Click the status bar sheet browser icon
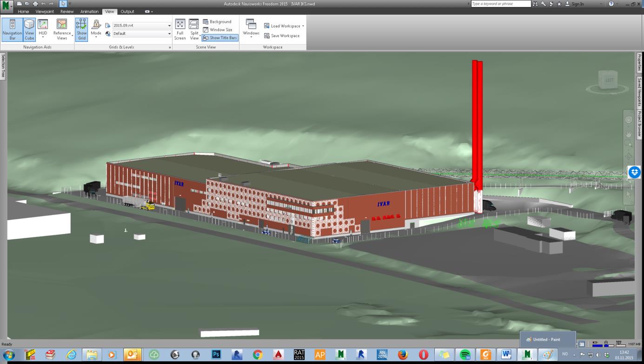 tap(582, 344)
